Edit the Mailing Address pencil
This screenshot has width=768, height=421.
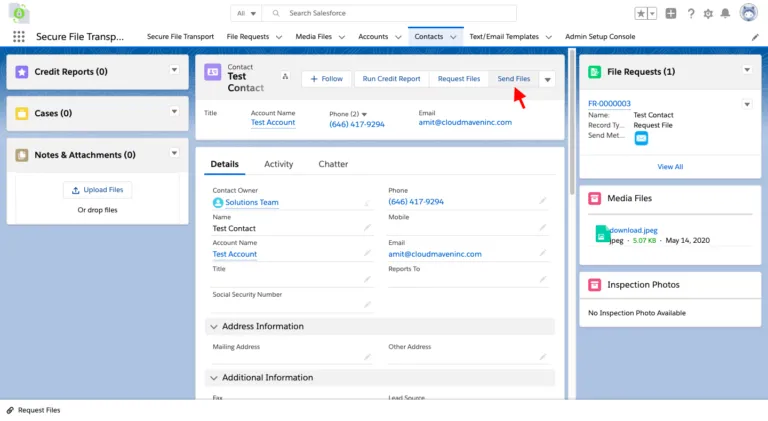(x=367, y=357)
